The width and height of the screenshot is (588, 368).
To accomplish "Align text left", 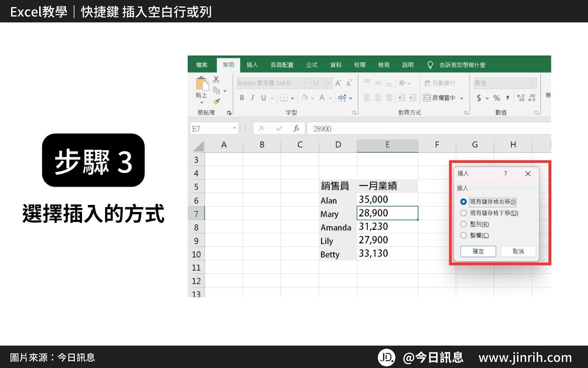I will pos(367,98).
